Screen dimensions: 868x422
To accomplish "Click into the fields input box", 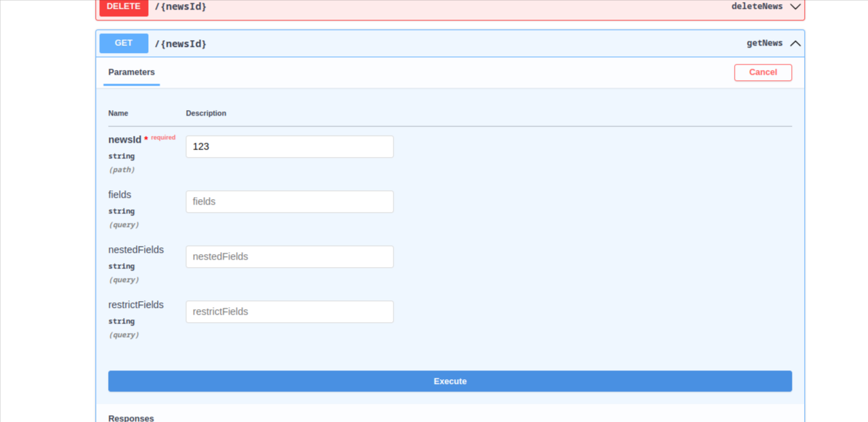I will point(290,202).
